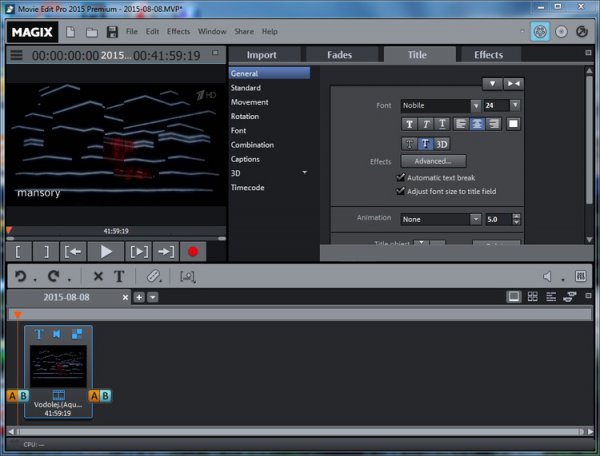Toggle italic text formatting
Screen dimensions: 600x456
[x=426, y=124]
